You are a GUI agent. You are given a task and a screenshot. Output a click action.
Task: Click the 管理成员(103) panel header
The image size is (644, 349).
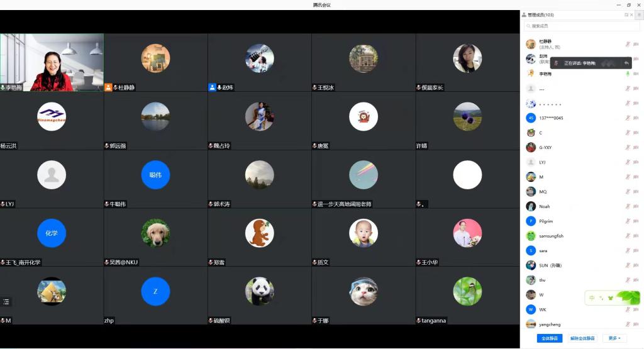541,14
